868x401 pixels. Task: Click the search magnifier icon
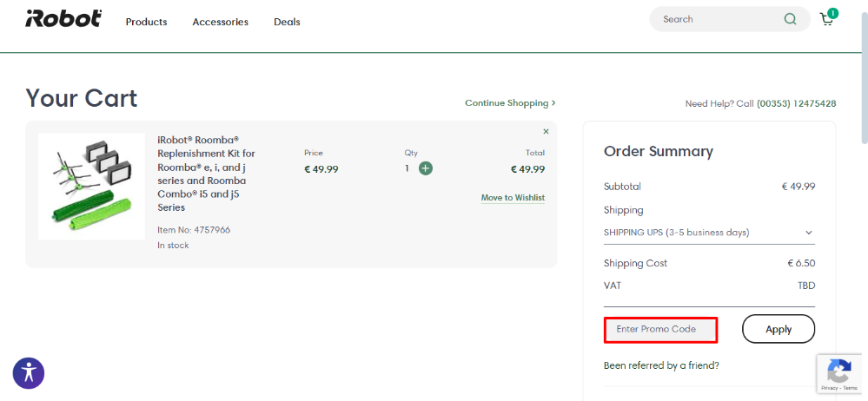coord(790,19)
